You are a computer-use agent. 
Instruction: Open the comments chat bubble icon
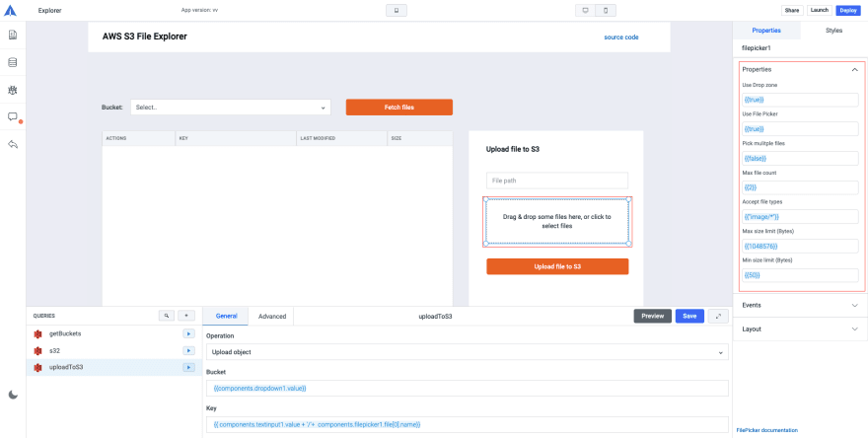(x=13, y=116)
